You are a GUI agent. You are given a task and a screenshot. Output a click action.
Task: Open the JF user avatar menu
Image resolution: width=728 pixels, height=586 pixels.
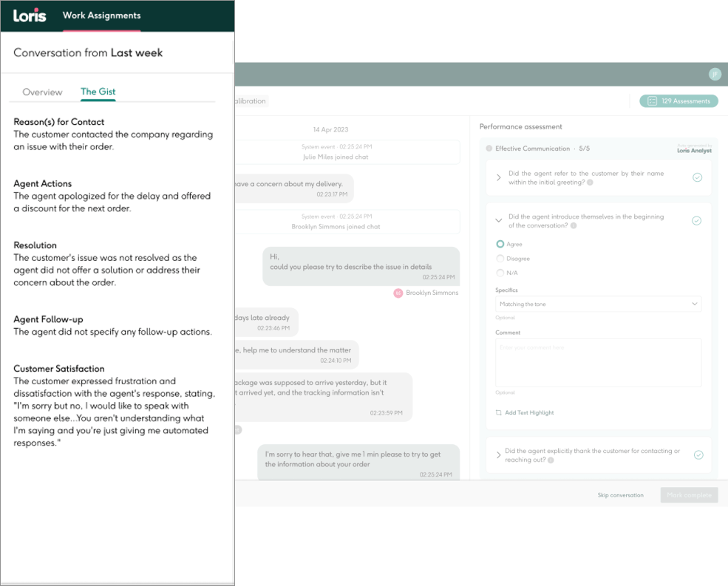tap(714, 74)
